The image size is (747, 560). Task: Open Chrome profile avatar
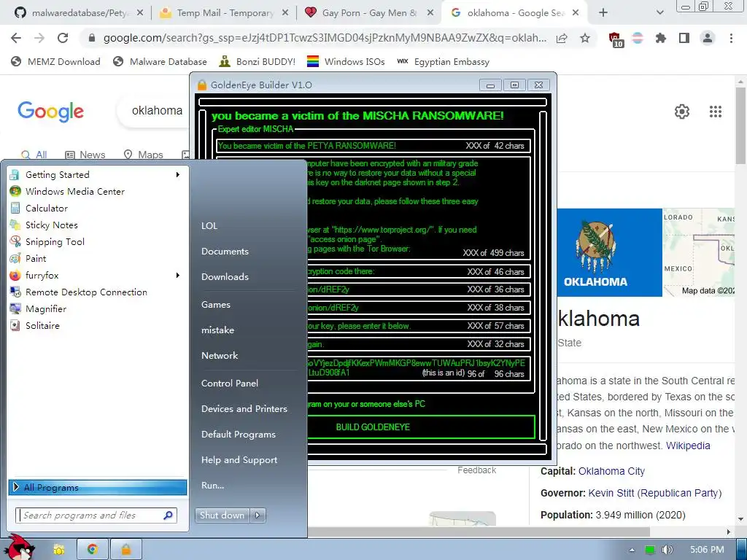point(708,38)
